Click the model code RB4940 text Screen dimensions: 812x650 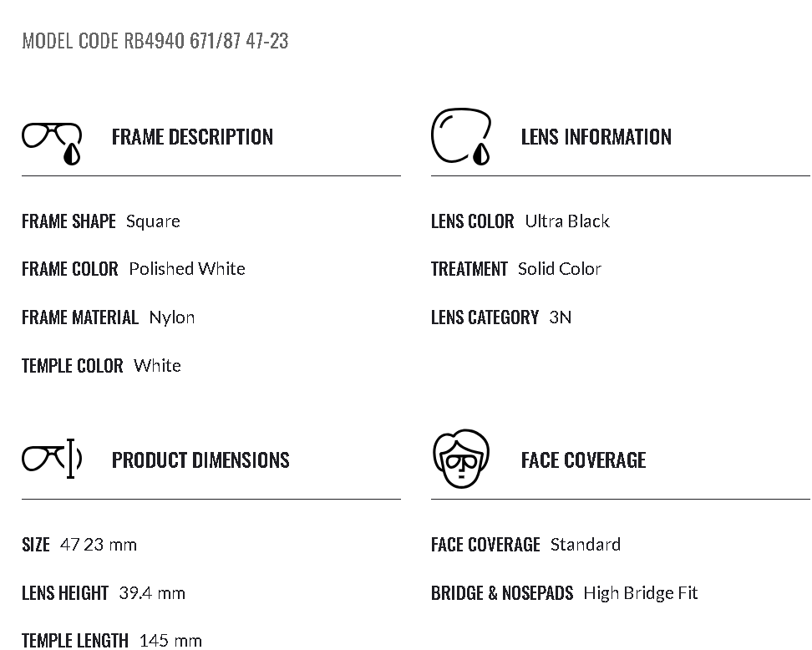[x=155, y=41]
